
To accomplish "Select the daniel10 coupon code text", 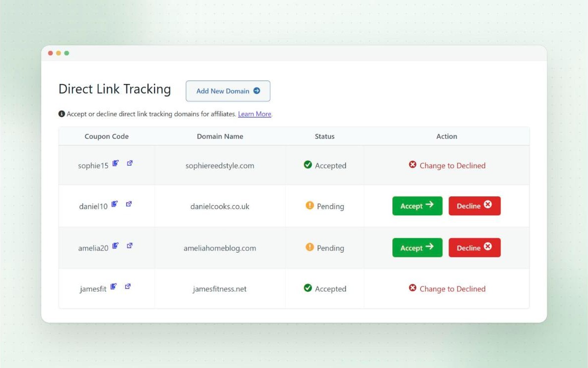I will tap(93, 206).
